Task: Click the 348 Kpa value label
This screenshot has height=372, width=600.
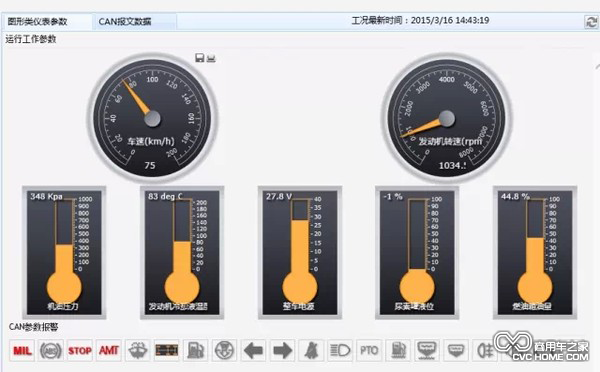Action: (46, 196)
